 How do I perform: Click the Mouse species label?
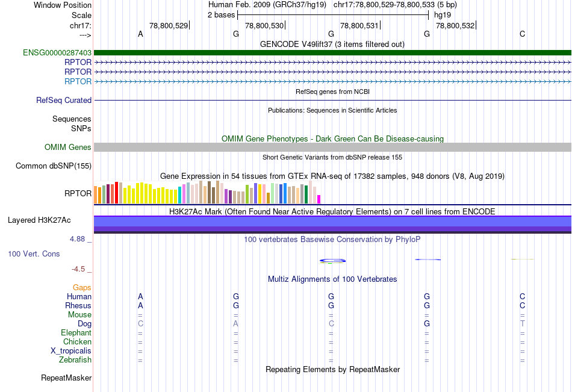click(x=79, y=314)
